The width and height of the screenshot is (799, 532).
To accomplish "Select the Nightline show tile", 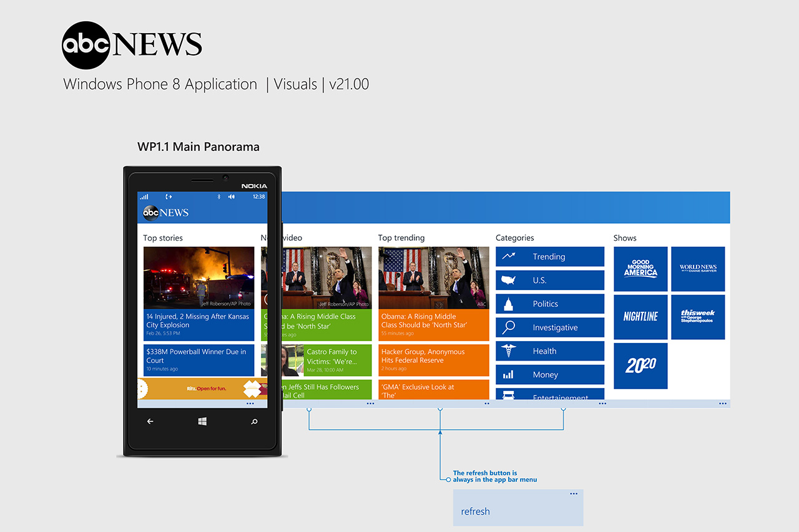I will 640,317.
